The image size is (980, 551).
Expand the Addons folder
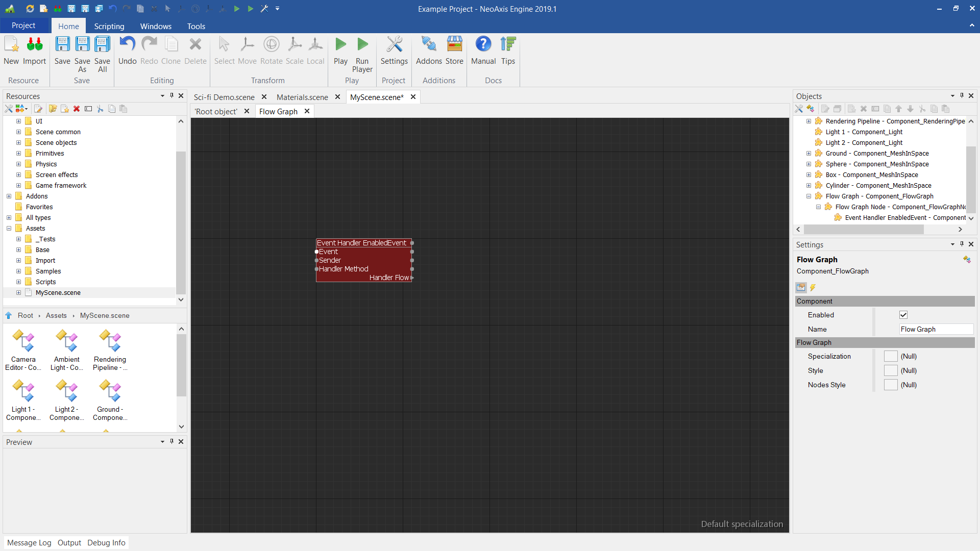[9, 196]
